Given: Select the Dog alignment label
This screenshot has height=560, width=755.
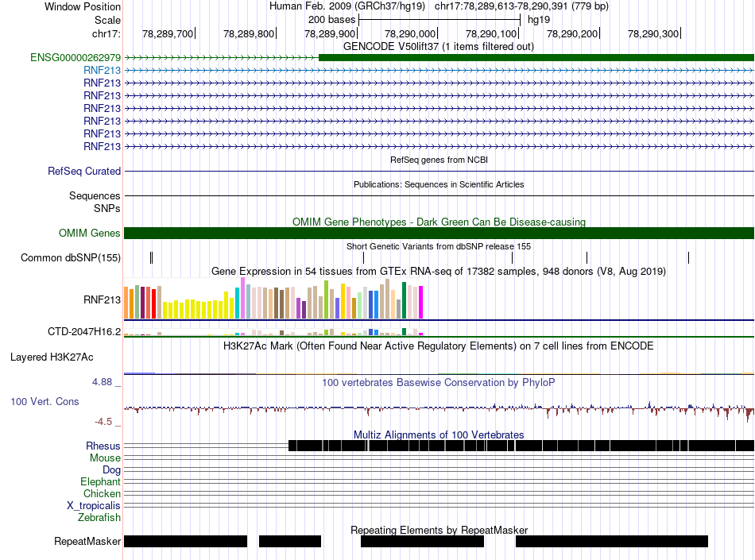Looking at the screenshot, I should click(x=111, y=470).
